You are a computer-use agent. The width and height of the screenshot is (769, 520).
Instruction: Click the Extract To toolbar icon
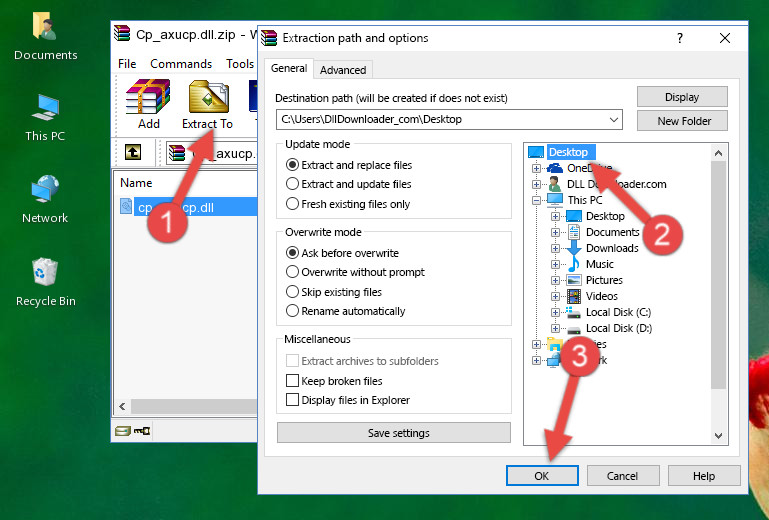click(208, 97)
